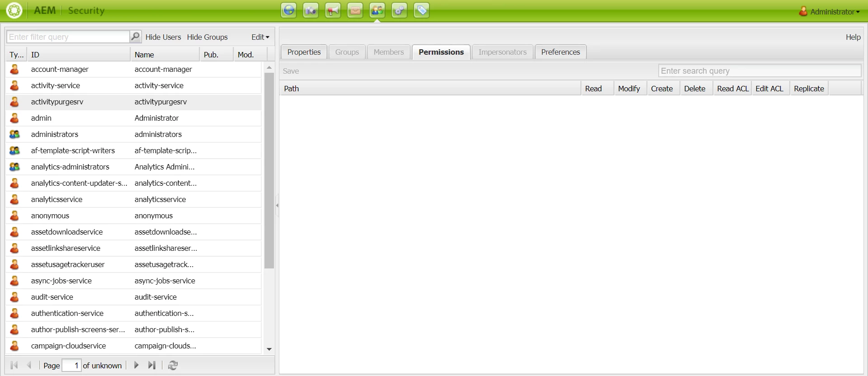
Task: Open the Digital Assets icon
Action: [x=311, y=10]
